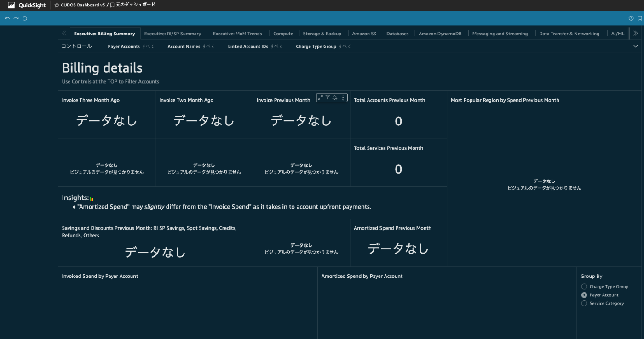This screenshot has height=339, width=644.
Task: Open the three-dot menu on Invoice Previous Month
Action: click(343, 97)
